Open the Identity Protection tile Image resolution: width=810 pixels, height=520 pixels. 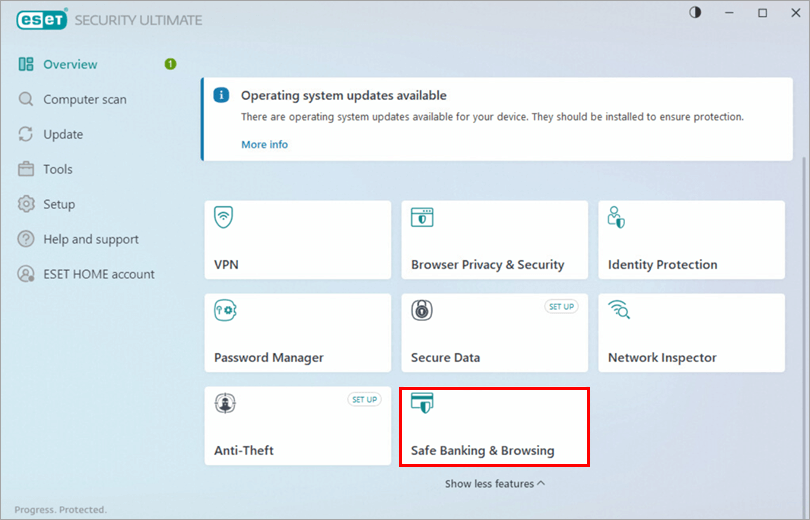tap(691, 240)
